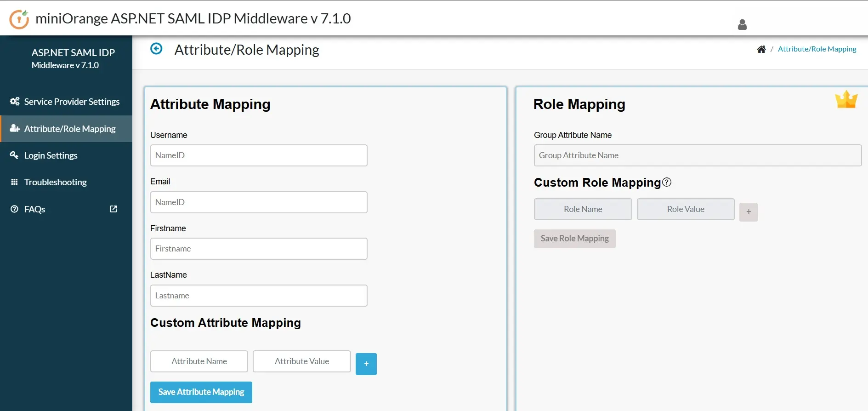Click the Firstname label
Image resolution: width=868 pixels, height=411 pixels.
point(168,228)
